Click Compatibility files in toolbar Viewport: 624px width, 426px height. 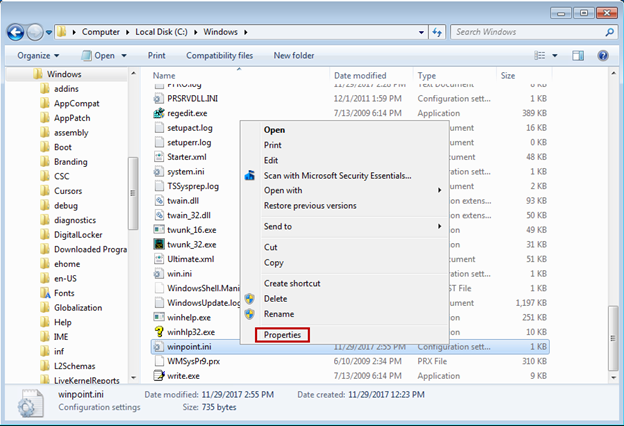coord(220,56)
